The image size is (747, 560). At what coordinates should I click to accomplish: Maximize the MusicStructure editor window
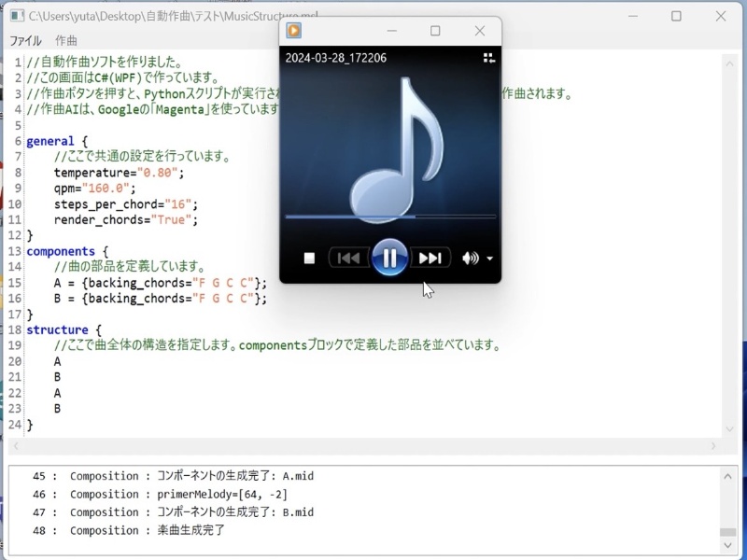(676, 16)
